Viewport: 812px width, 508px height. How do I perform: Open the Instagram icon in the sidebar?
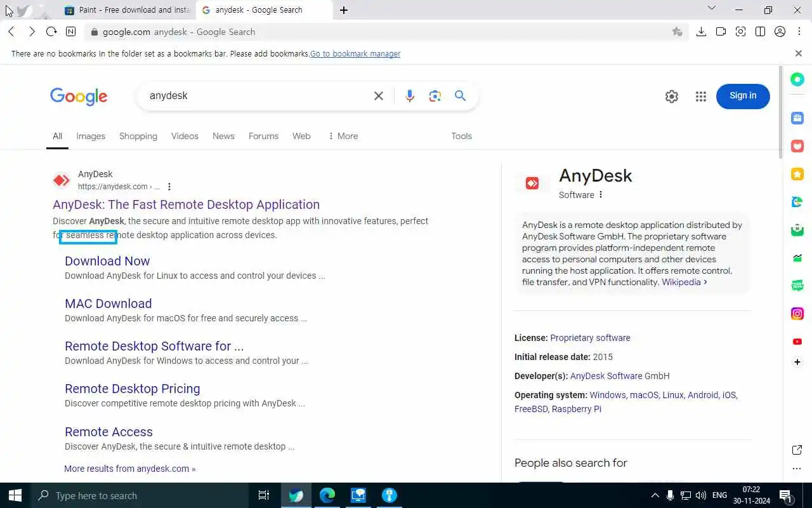coord(797,314)
